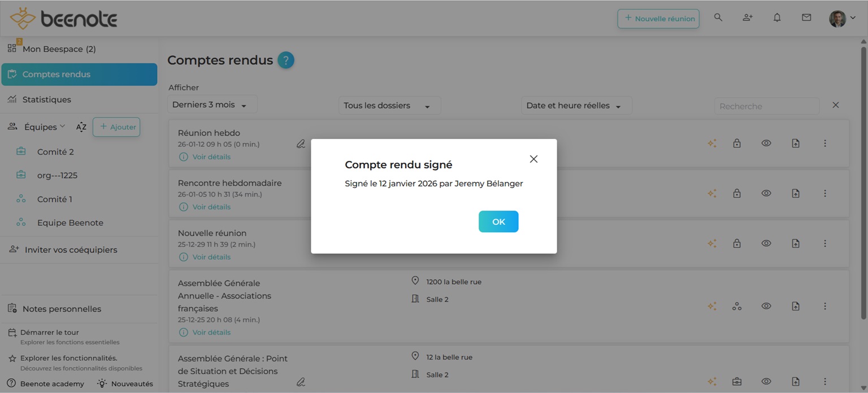Switch to Comptes rendus in the sidebar
Image resolution: width=868 pixels, height=393 pixels.
[x=55, y=74]
